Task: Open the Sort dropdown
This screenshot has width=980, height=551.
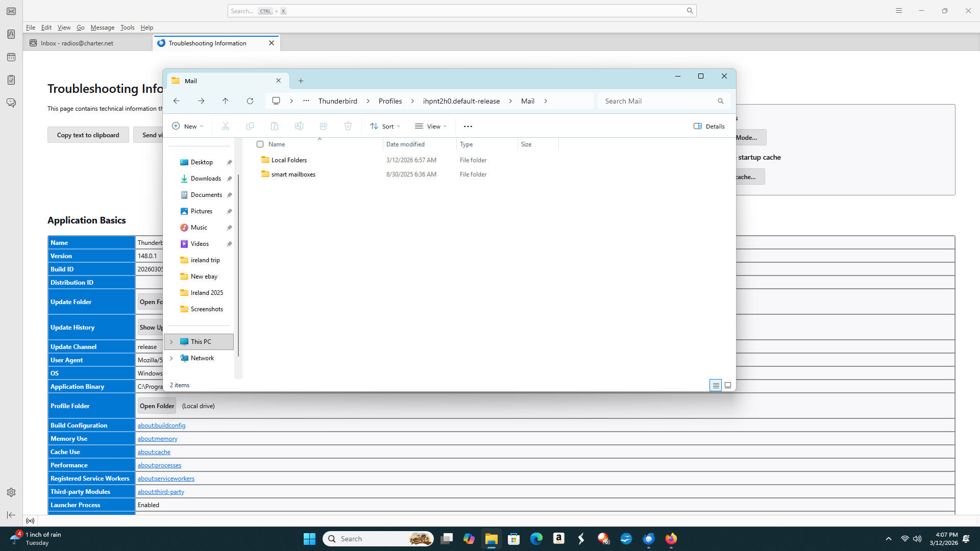Action: click(x=385, y=126)
